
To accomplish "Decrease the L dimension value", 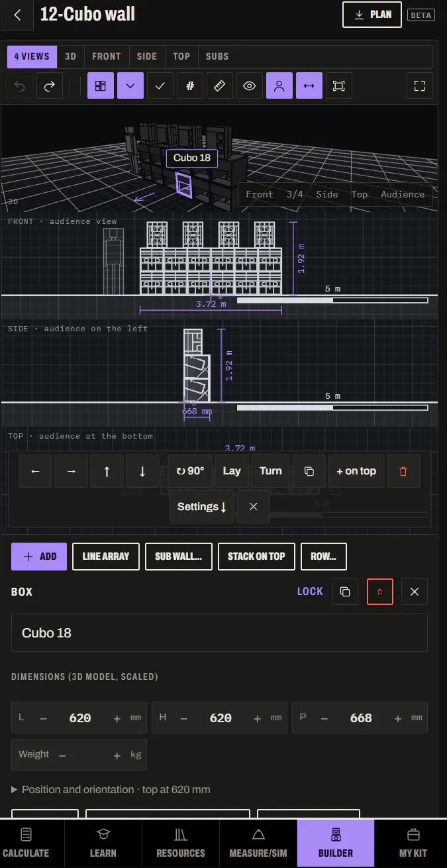I will [x=44, y=718].
